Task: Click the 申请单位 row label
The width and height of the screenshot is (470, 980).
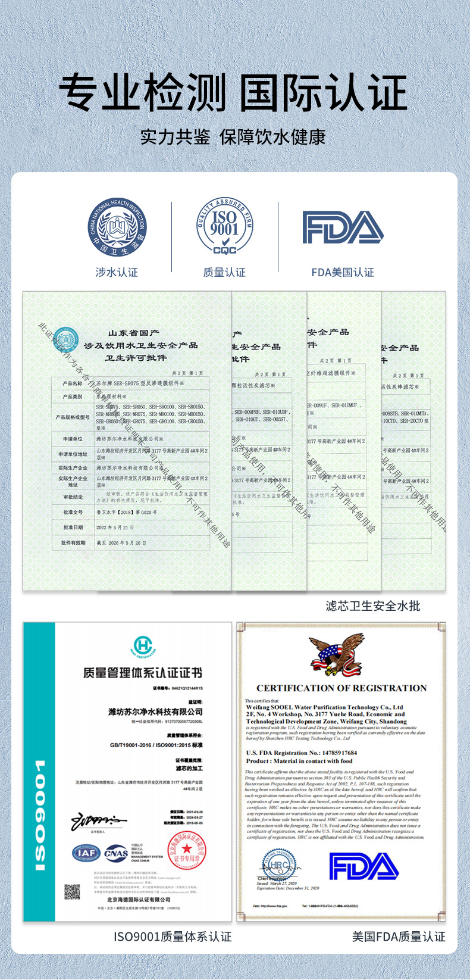Action: [73, 439]
